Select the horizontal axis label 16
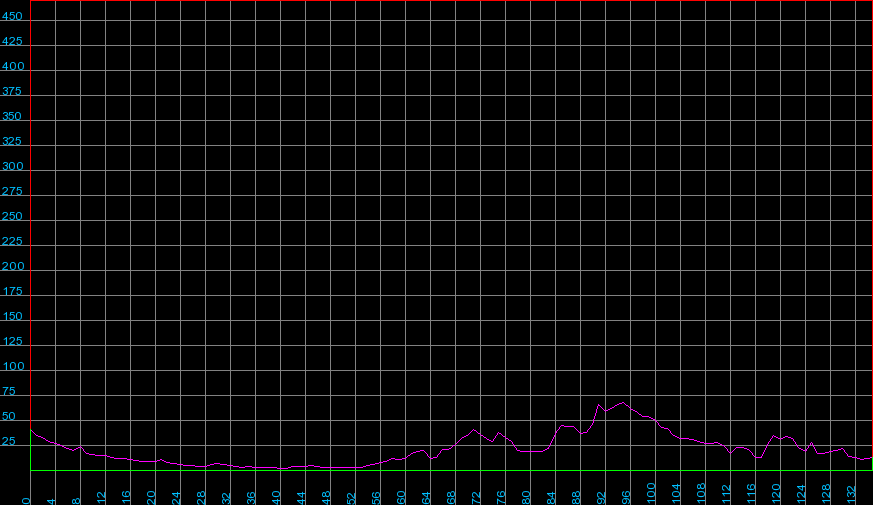The width and height of the screenshot is (873, 505). pos(126,498)
